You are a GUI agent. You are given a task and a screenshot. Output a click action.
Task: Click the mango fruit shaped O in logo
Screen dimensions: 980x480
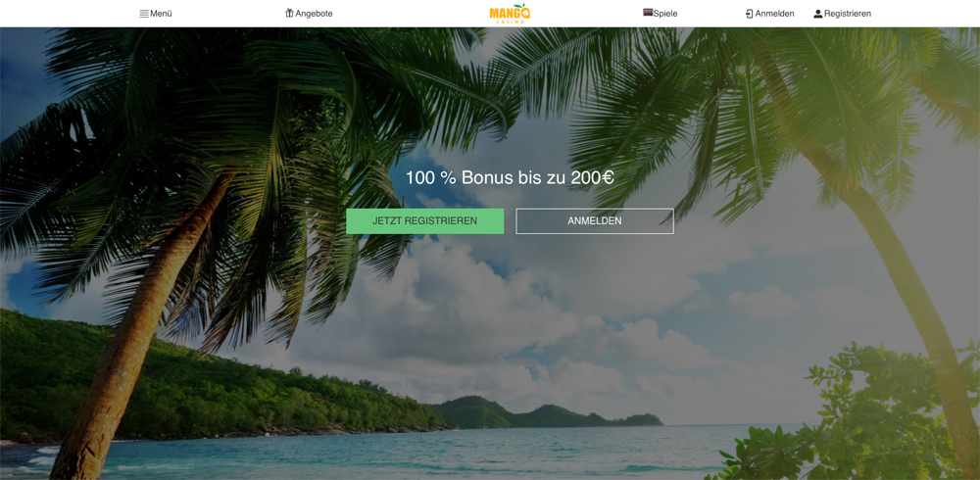525,11
